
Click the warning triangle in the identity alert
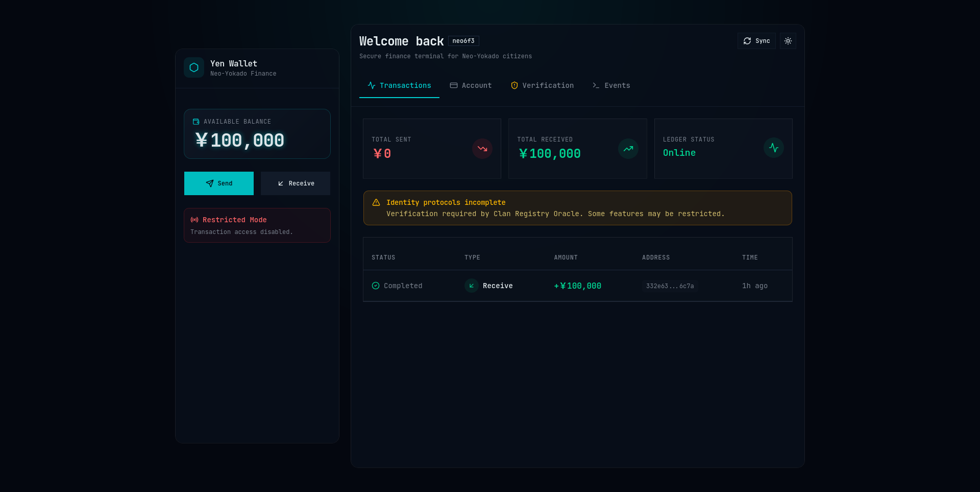click(376, 202)
